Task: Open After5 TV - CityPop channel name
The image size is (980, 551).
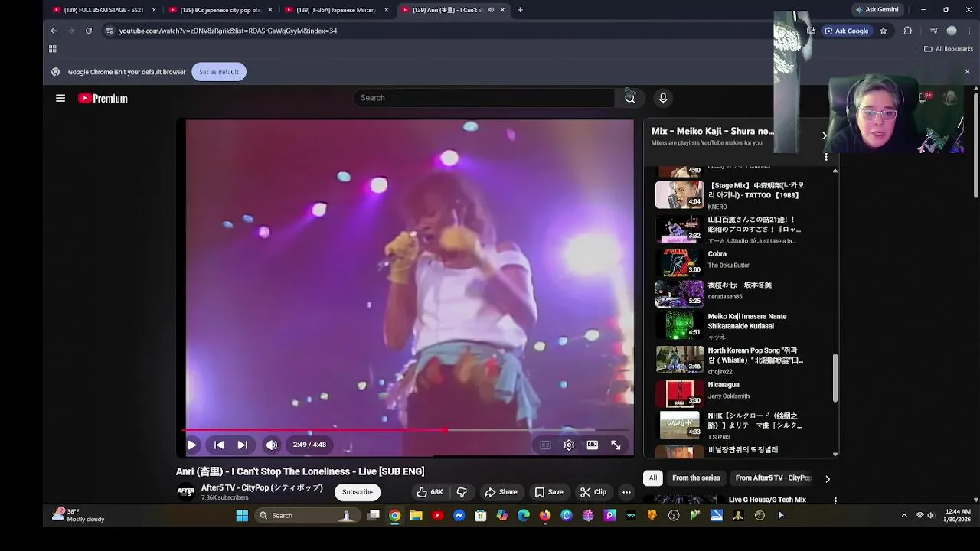Action: 262,487
